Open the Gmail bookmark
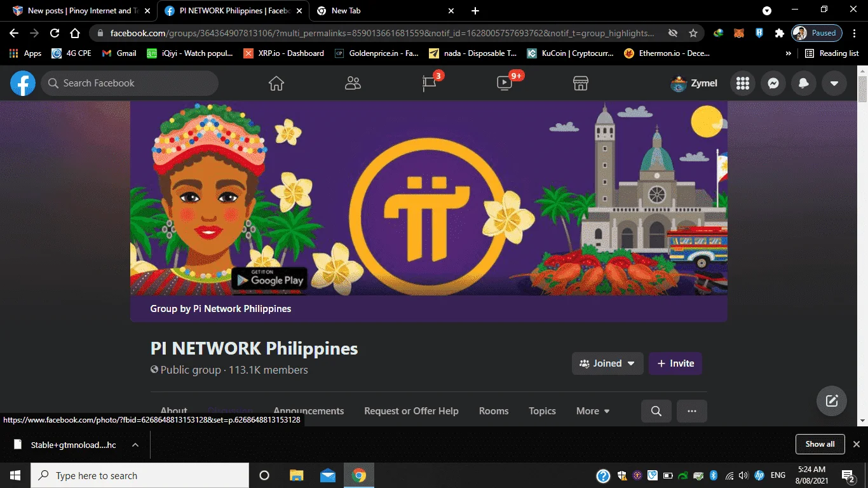Image resolution: width=868 pixels, height=488 pixels. pyautogui.click(x=119, y=53)
